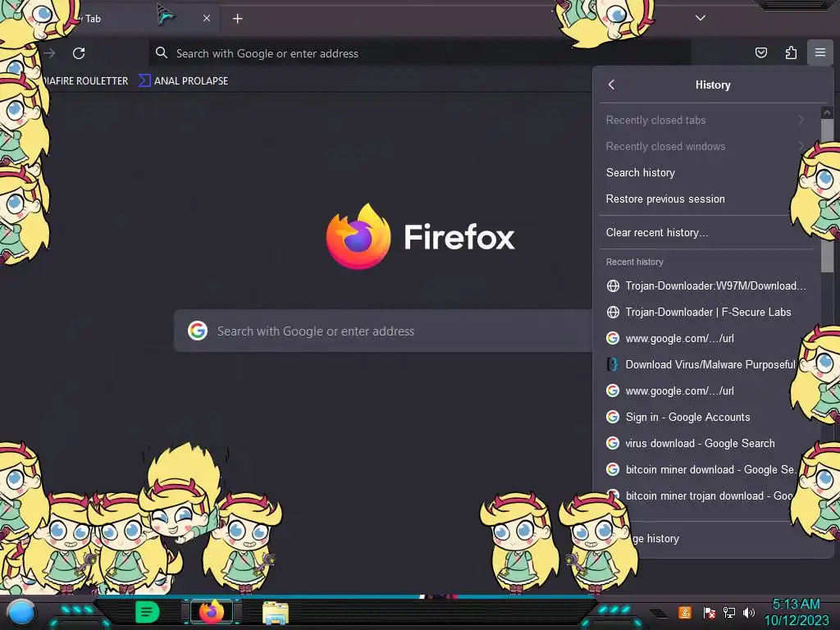Save page to Pocket icon
Viewport: 840px width, 630px height.
coord(760,52)
